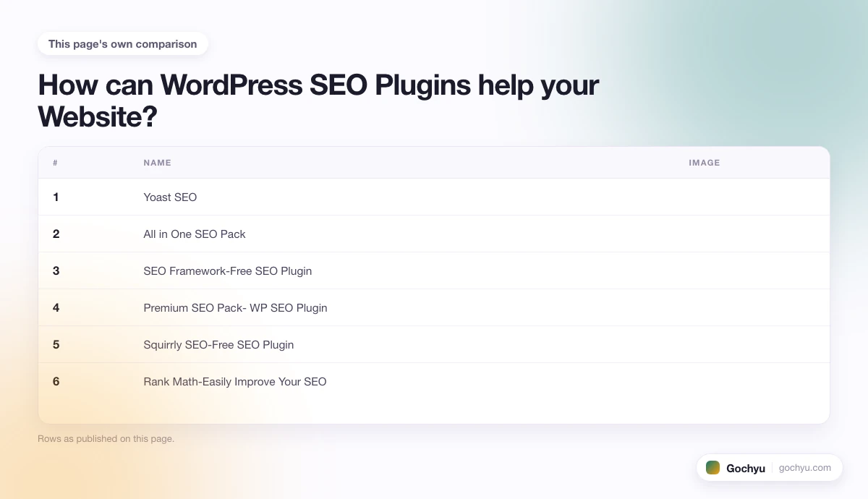Click the IMAGE column header
868x499 pixels.
coord(705,163)
